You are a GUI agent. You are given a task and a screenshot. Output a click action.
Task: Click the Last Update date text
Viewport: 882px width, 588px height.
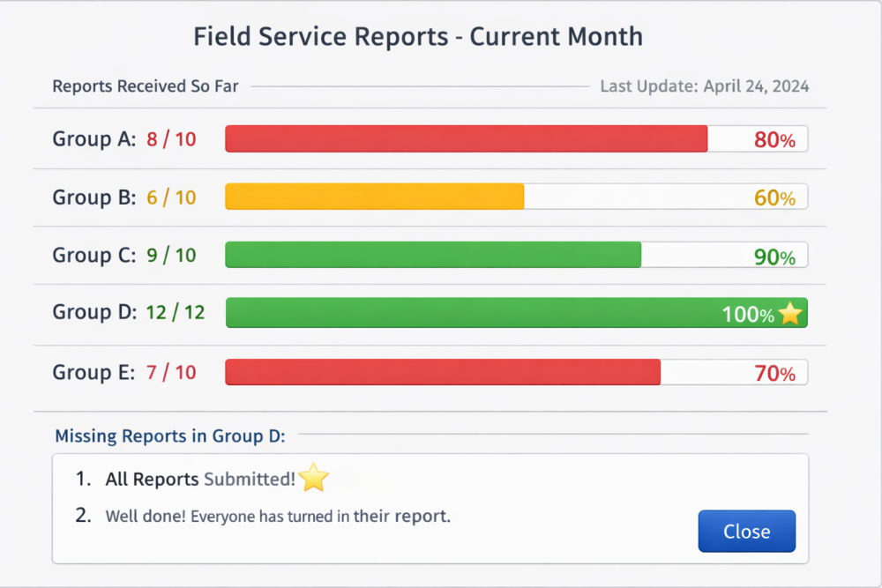(x=704, y=86)
